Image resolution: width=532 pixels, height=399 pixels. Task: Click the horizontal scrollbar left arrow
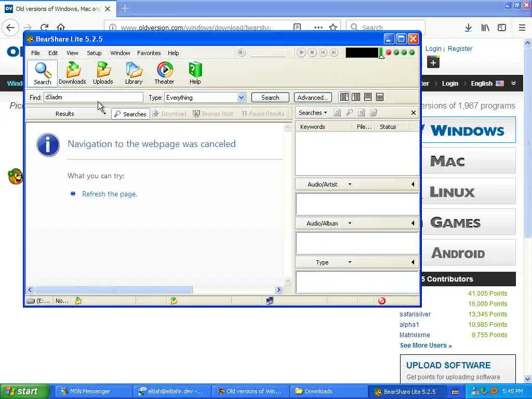click(x=30, y=290)
